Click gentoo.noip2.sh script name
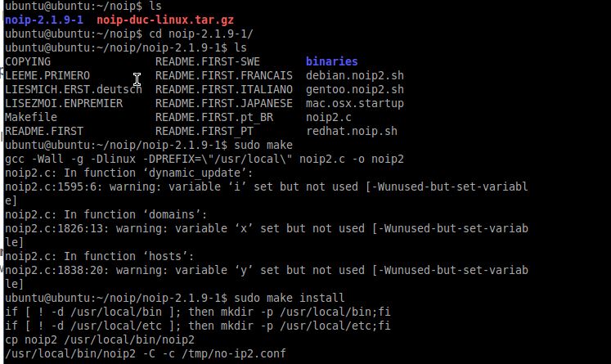The height and width of the screenshot is (364, 611). (x=355, y=90)
